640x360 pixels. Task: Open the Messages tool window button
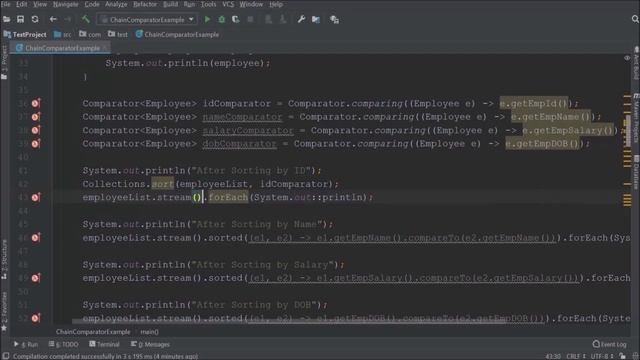tap(150, 344)
